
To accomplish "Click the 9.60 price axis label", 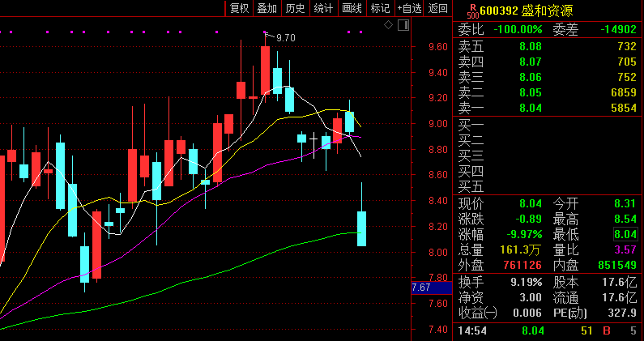I will tap(437, 47).
